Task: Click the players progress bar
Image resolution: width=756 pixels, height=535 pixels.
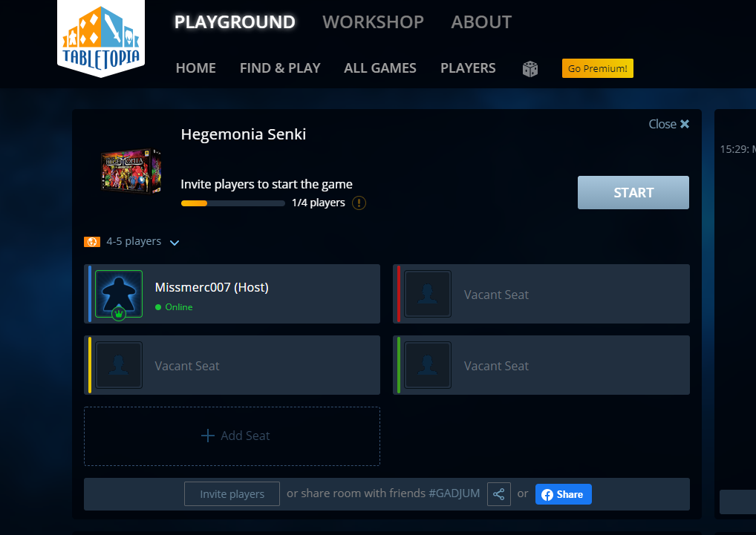Action: point(233,203)
